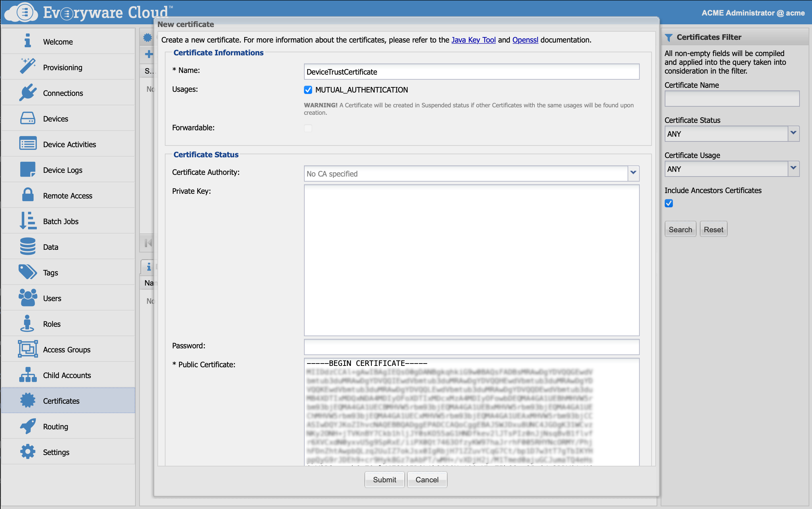Image resolution: width=812 pixels, height=509 pixels.
Task: Toggle the Forwardable checkbox
Action: pyautogui.click(x=308, y=128)
